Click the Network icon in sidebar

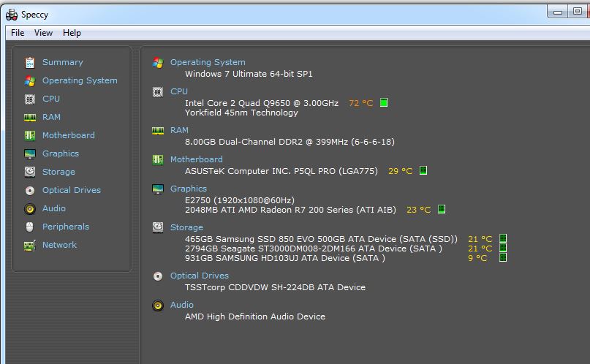[x=29, y=245]
